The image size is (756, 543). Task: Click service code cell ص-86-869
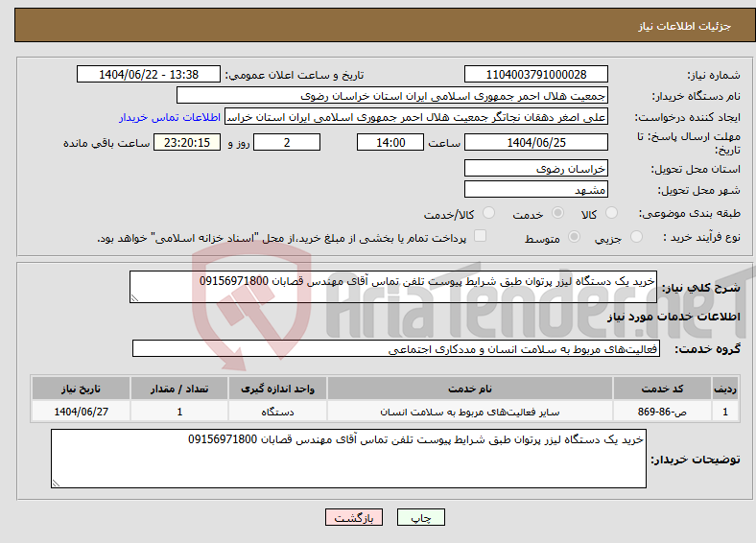(x=663, y=412)
